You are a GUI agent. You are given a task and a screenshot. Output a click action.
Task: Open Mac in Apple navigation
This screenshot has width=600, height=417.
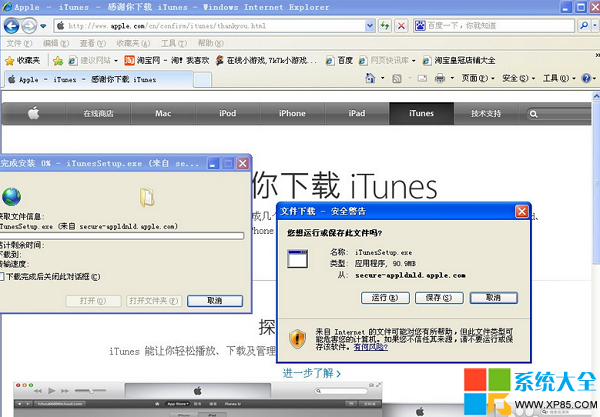tap(163, 113)
